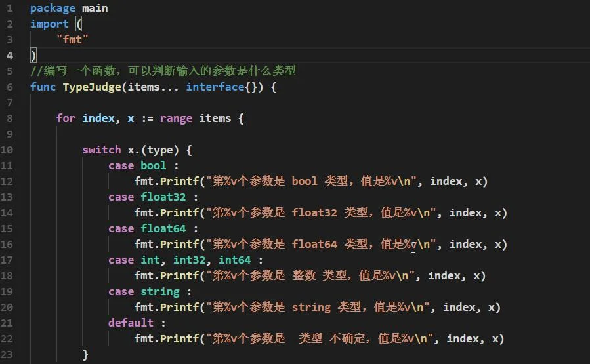The image size is (590, 364).
Task: Click the function name TypeJudge
Action: tap(92, 87)
